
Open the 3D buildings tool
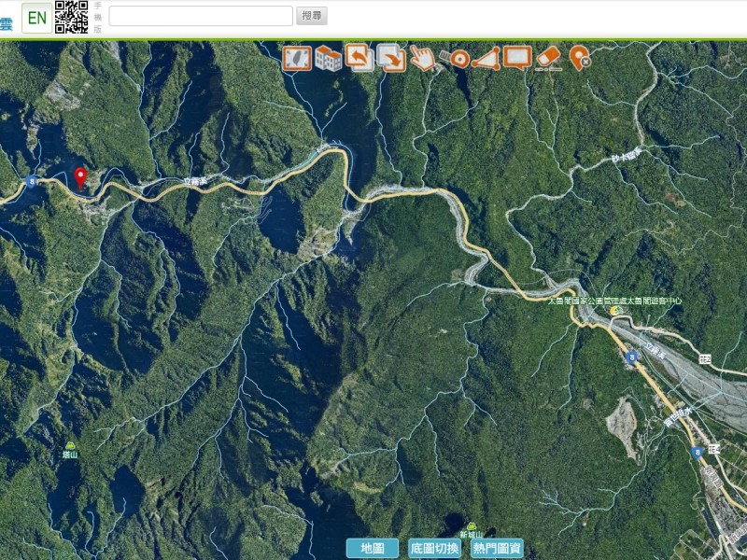328,59
